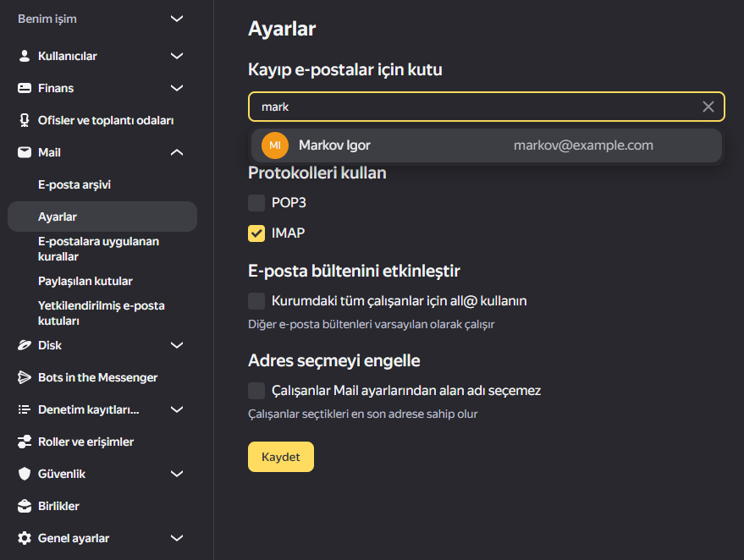Image resolution: width=744 pixels, height=560 pixels.
Task: Click the Genel ayarlar gear icon
Action: (x=25, y=538)
